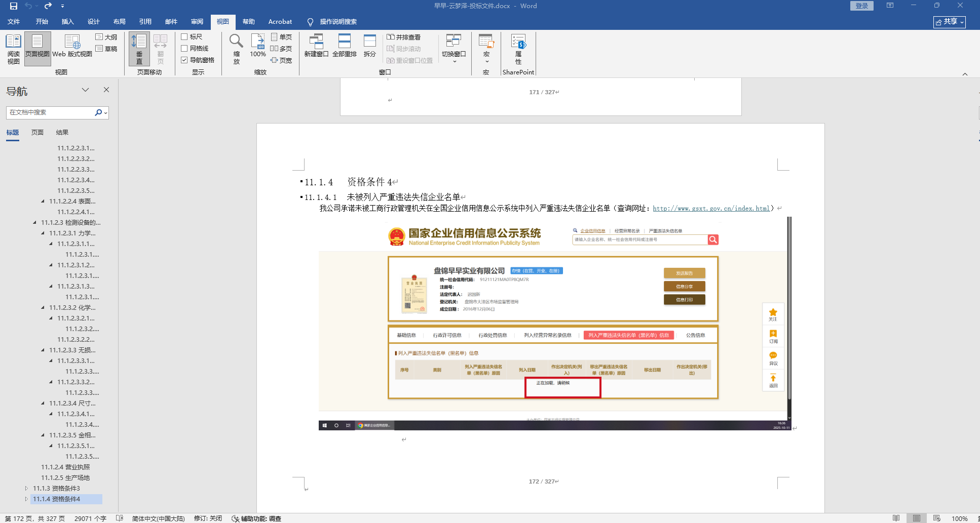Toggle the Gridlines (网格线) checkbox
The height and width of the screenshot is (523, 980).
tap(184, 49)
